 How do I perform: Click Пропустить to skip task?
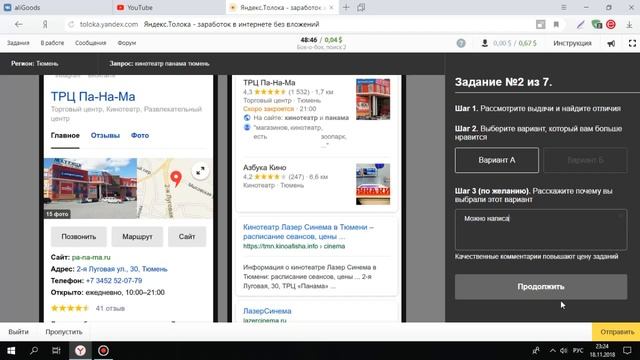(x=64, y=332)
